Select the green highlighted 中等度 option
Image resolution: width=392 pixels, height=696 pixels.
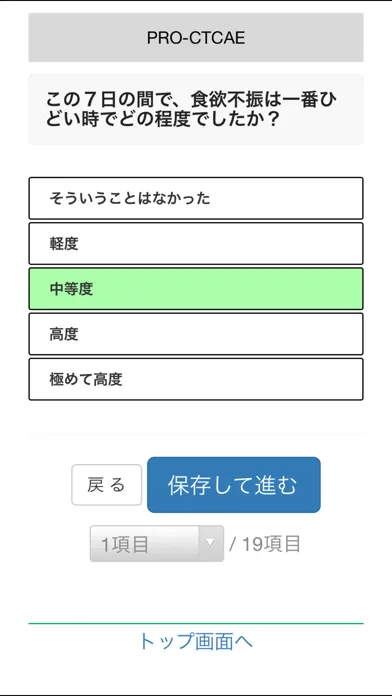(x=196, y=289)
